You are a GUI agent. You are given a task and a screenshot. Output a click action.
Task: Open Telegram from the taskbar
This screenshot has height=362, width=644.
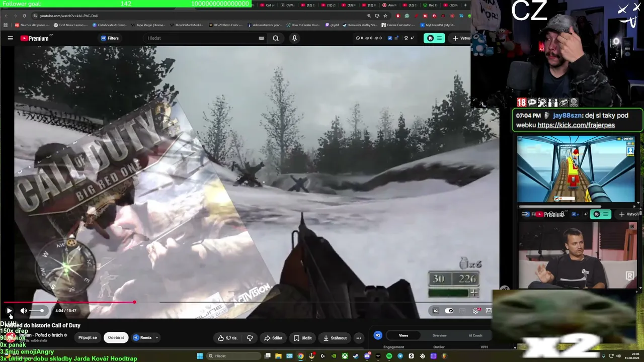click(x=400, y=356)
